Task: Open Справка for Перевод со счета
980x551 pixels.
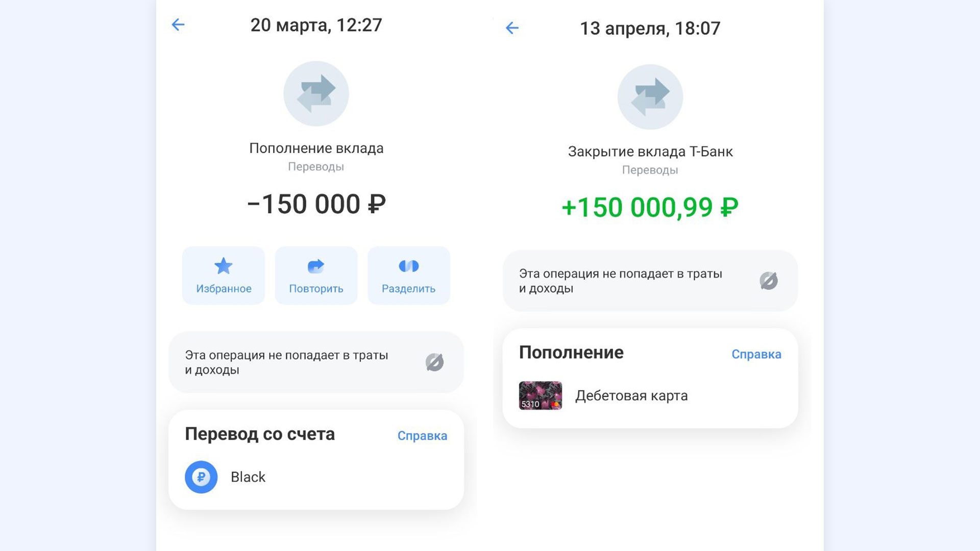Action: tap(422, 436)
